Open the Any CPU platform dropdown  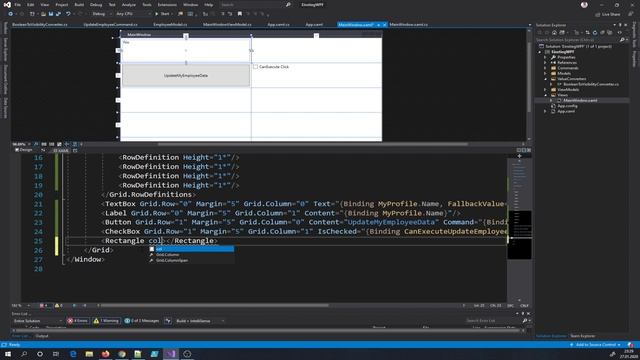click(x=133, y=14)
